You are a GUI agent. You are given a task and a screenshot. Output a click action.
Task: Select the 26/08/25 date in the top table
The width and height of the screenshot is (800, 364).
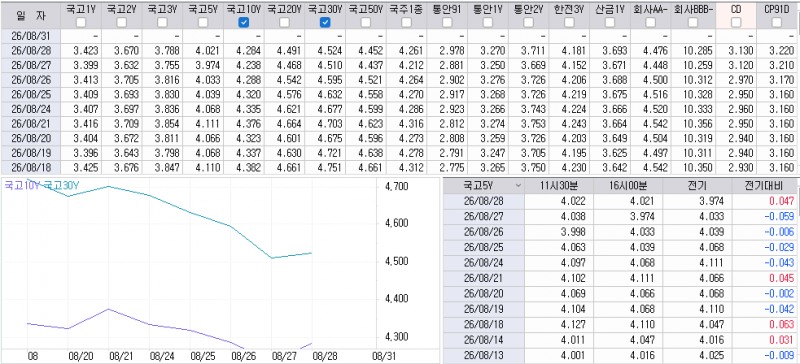pyautogui.click(x=30, y=94)
